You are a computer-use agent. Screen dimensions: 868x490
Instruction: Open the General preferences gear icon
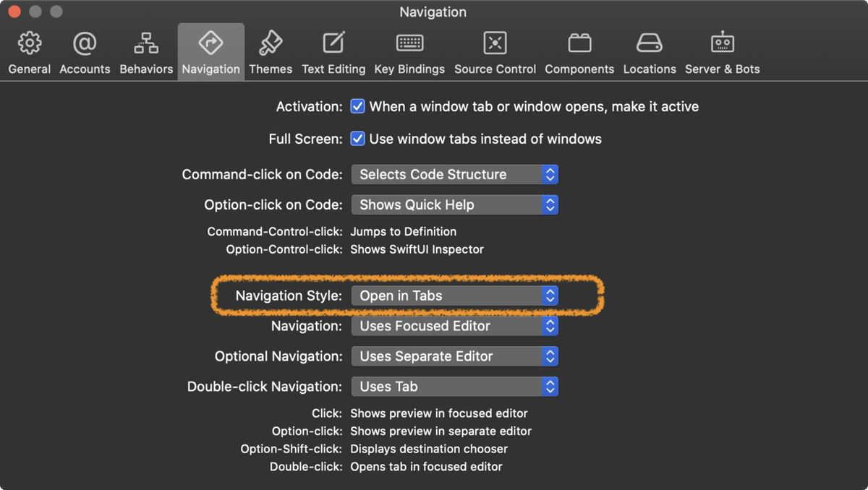point(30,44)
